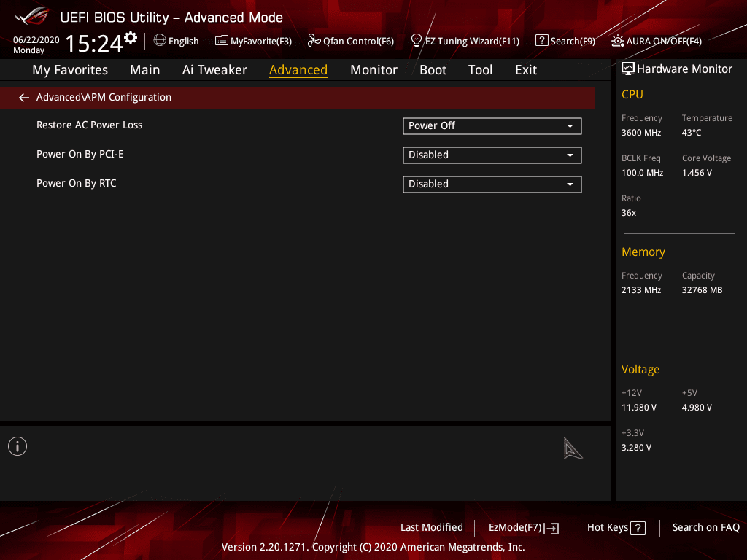Click the globe language icon
The width and height of the screenshot is (747, 560).
pos(160,41)
